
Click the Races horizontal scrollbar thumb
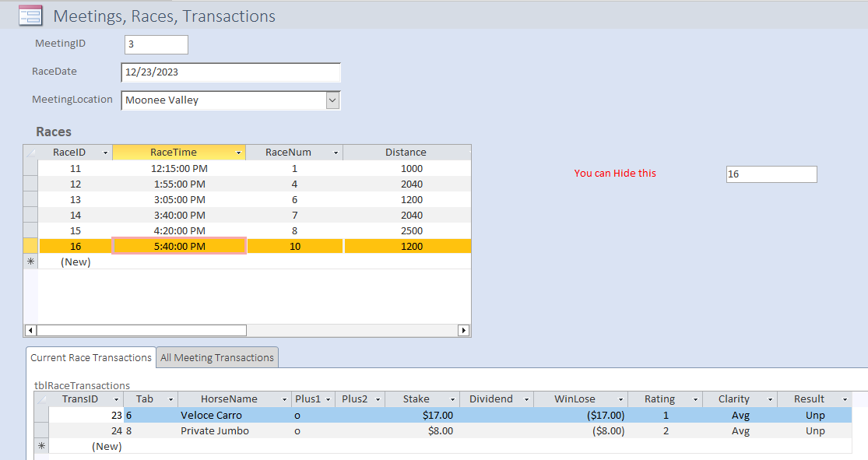click(141, 331)
